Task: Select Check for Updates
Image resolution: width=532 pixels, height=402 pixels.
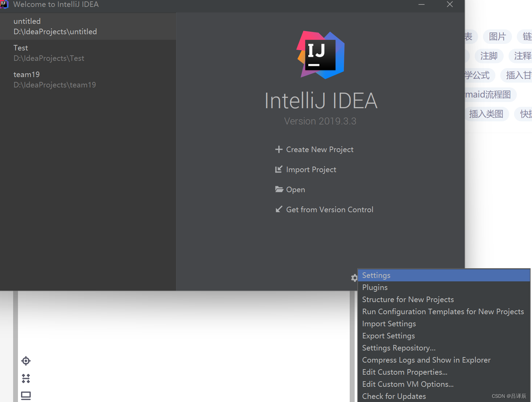Action: pos(444,396)
